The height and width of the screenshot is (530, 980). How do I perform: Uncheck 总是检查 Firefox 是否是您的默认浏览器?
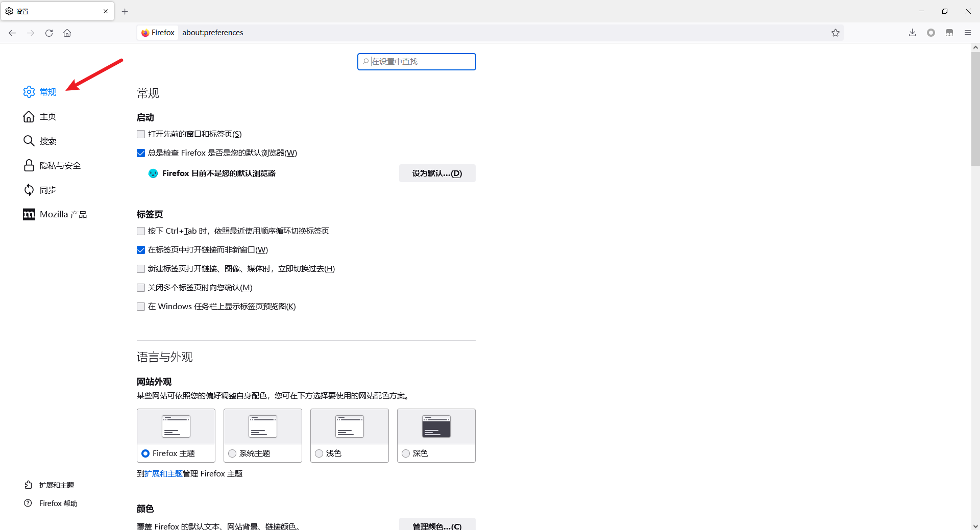pos(141,153)
